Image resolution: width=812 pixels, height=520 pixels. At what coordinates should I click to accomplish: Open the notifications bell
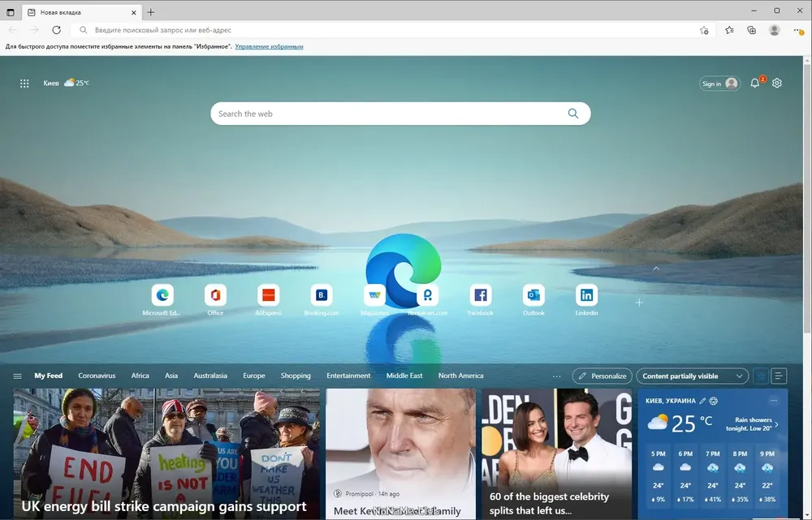click(755, 84)
